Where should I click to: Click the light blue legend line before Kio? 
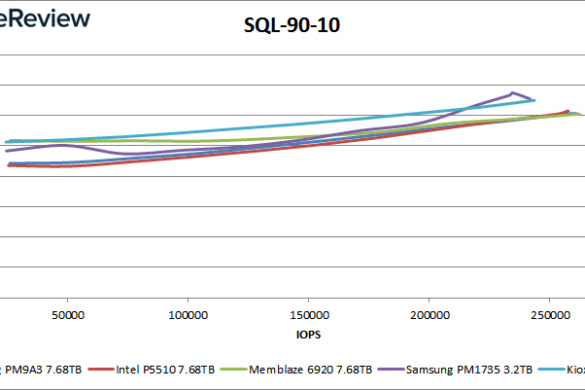[551, 369]
